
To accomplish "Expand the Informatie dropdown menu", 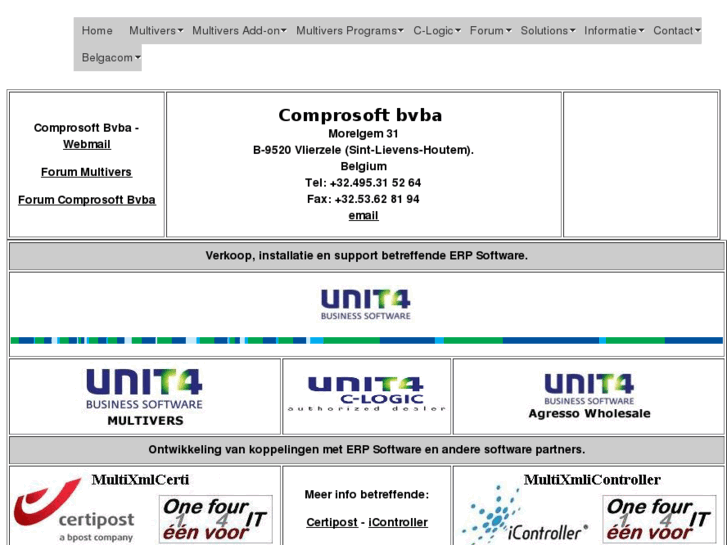I will (x=614, y=31).
